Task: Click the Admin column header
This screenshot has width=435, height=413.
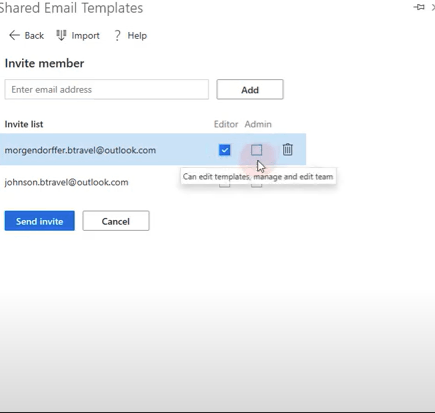Action: [x=258, y=124]
